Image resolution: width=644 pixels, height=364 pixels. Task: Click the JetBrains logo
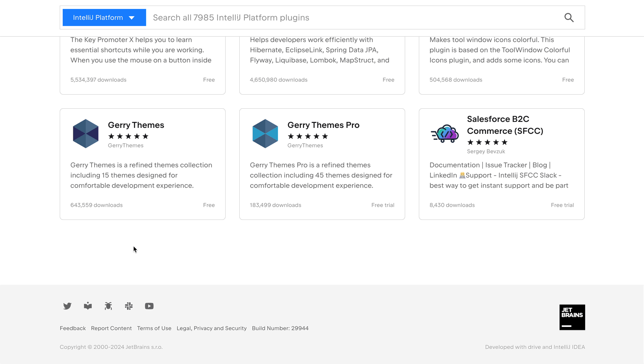point(572,317)
